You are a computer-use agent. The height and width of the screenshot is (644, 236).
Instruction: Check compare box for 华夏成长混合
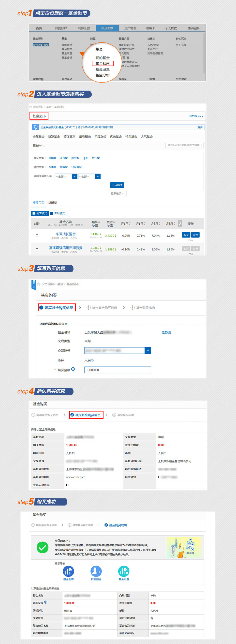(37, 235)
